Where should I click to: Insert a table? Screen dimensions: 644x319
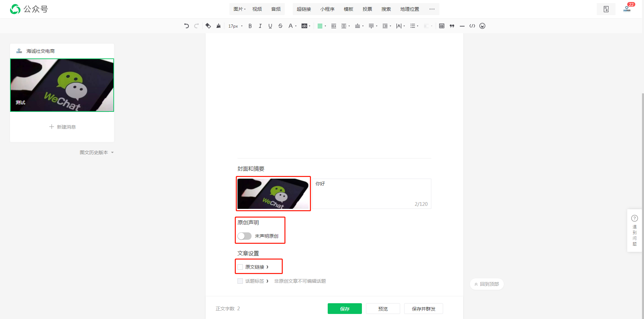[x=442, y=26]
